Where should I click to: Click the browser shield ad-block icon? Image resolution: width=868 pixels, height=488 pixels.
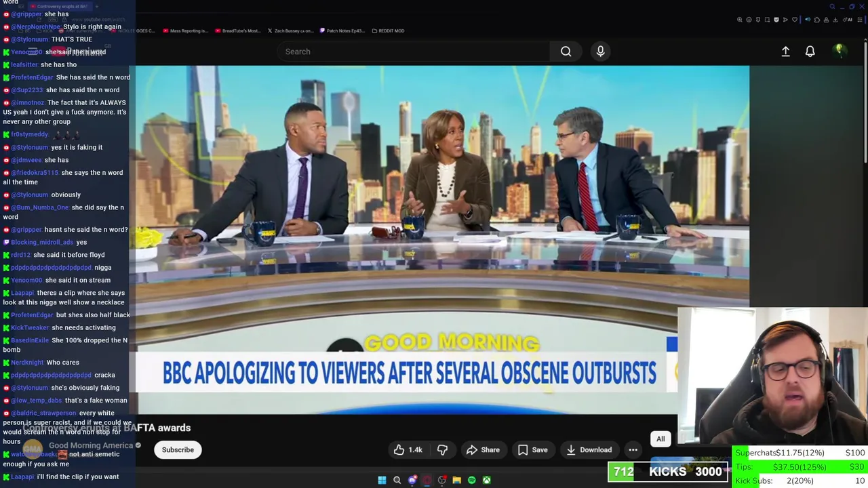point(776,20)
